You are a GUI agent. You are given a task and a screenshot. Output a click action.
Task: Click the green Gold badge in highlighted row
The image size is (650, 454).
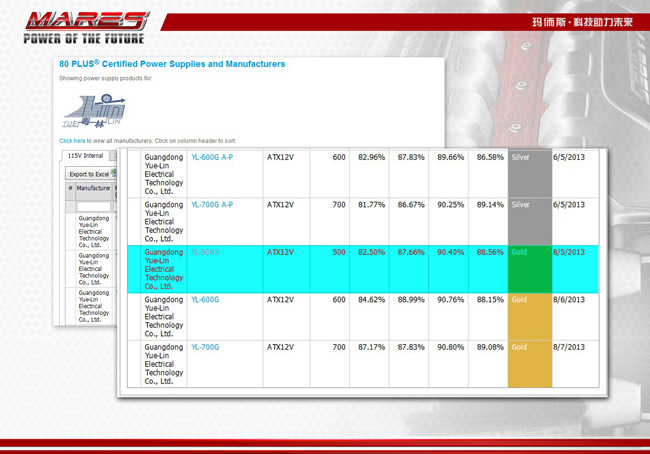[x=530, y=269]
